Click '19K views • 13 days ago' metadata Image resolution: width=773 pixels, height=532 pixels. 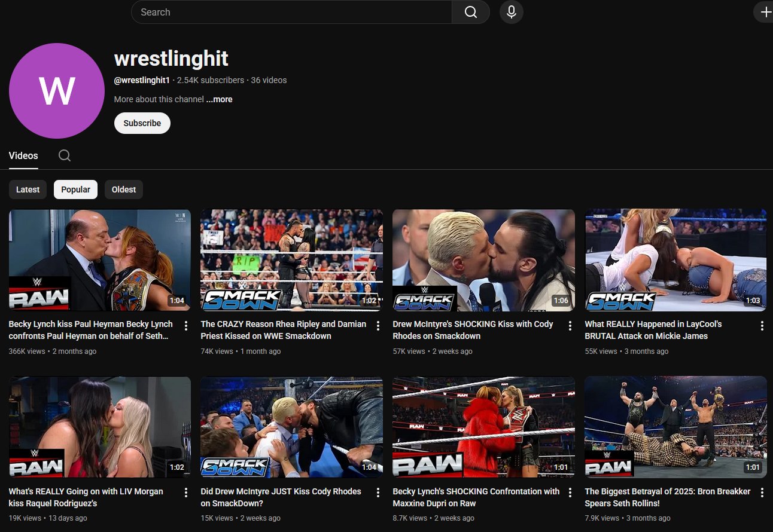(x=48, y=518)
